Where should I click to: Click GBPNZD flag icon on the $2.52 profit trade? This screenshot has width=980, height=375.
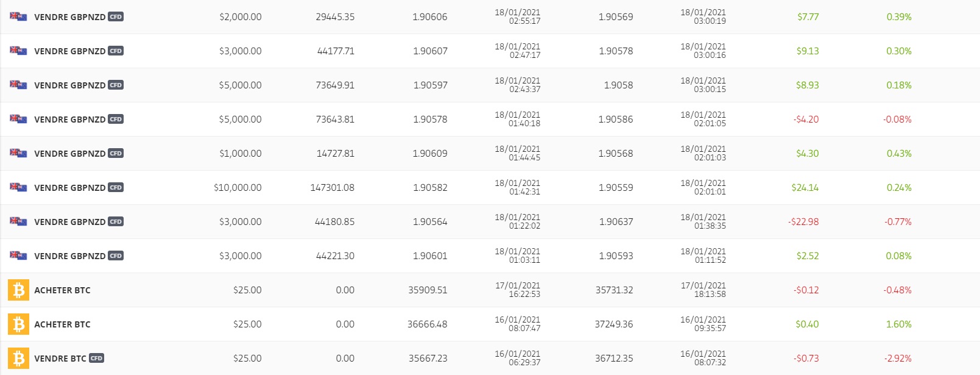click(18, 255)
